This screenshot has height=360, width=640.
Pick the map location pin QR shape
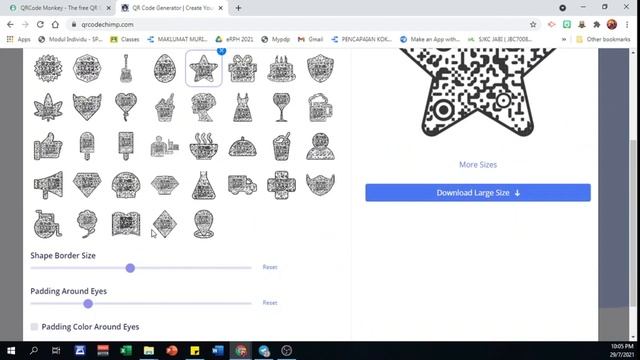204,224
